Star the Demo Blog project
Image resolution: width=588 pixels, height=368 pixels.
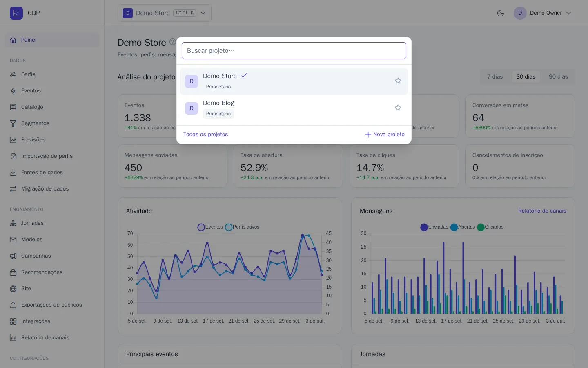click(398, 108)
